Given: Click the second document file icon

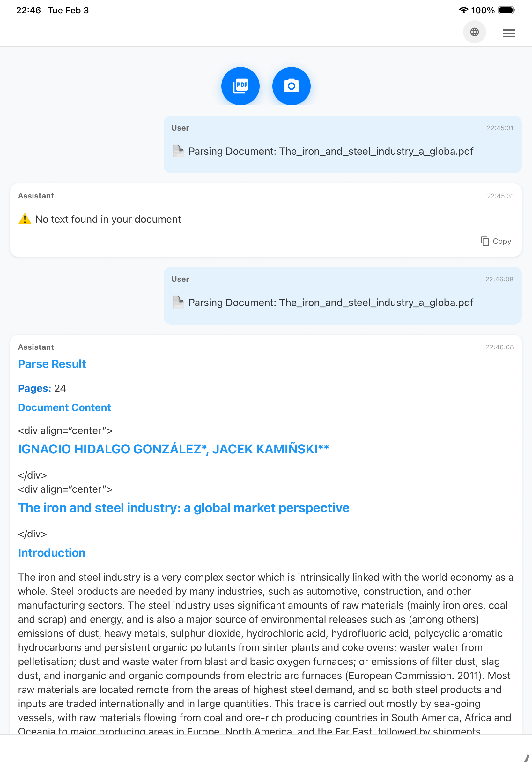Looking at the screenshot, I should 178,303.
